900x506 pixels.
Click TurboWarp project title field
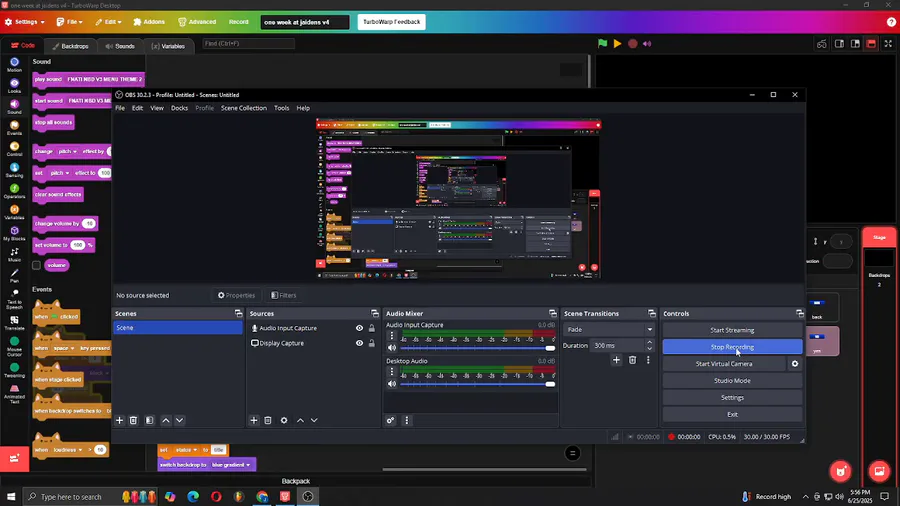(x=304, y=22)
